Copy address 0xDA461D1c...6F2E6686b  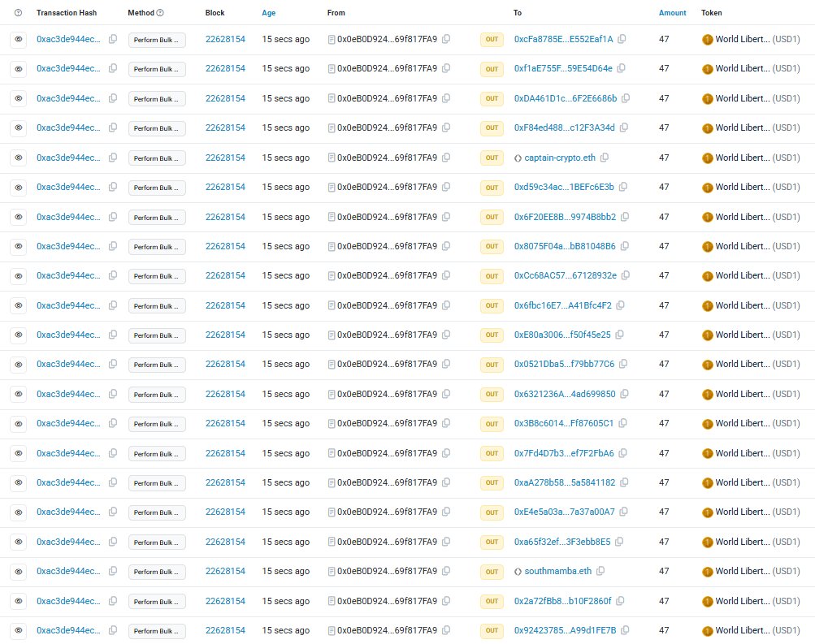pyautogui.click(x=626, y=98)
